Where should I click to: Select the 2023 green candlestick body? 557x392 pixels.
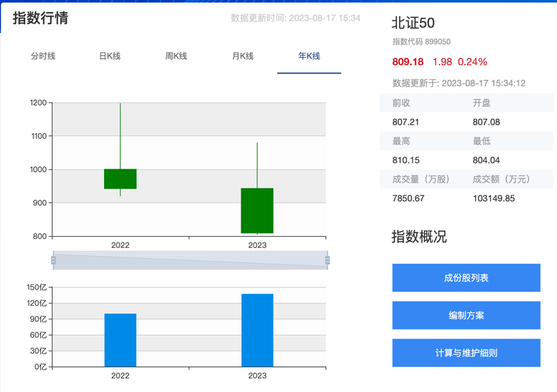coord(257,211)
